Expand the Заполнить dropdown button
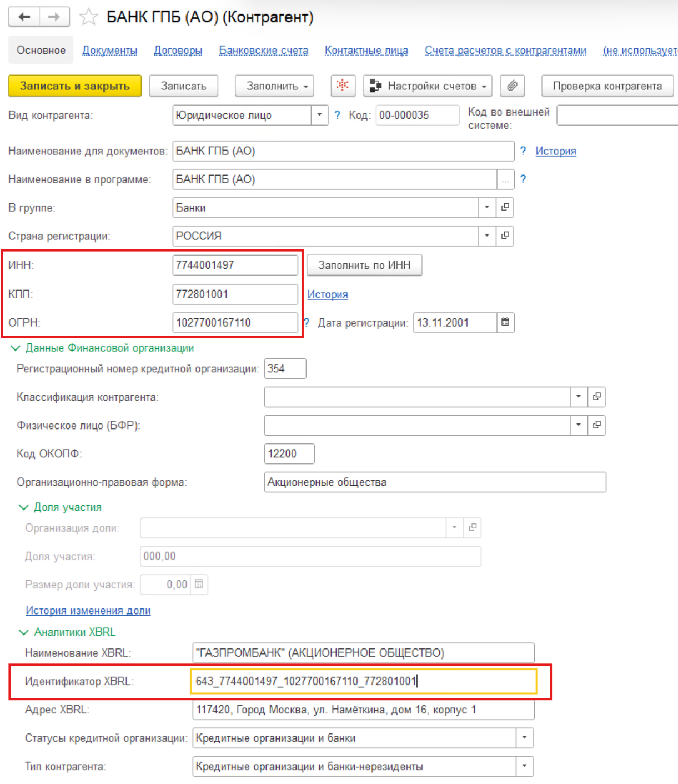Image resolution: width=678 pixels, height=784 pixels. [275, 86]
